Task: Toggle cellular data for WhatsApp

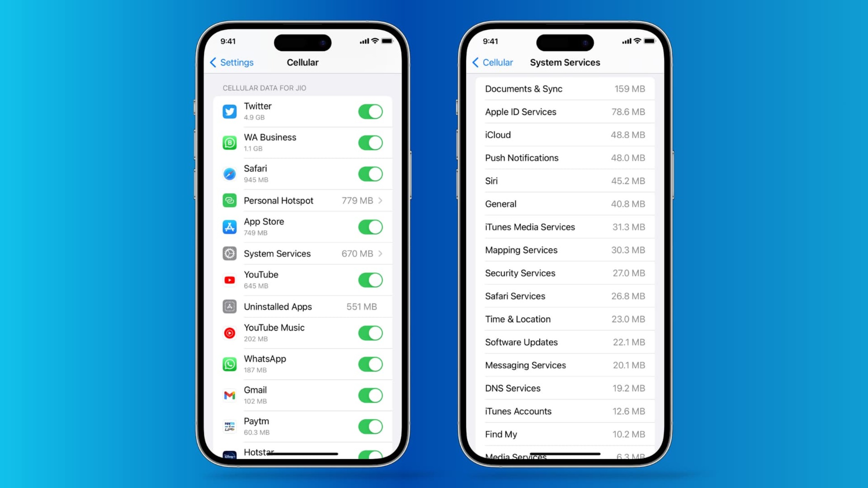Action: point(370,364)
